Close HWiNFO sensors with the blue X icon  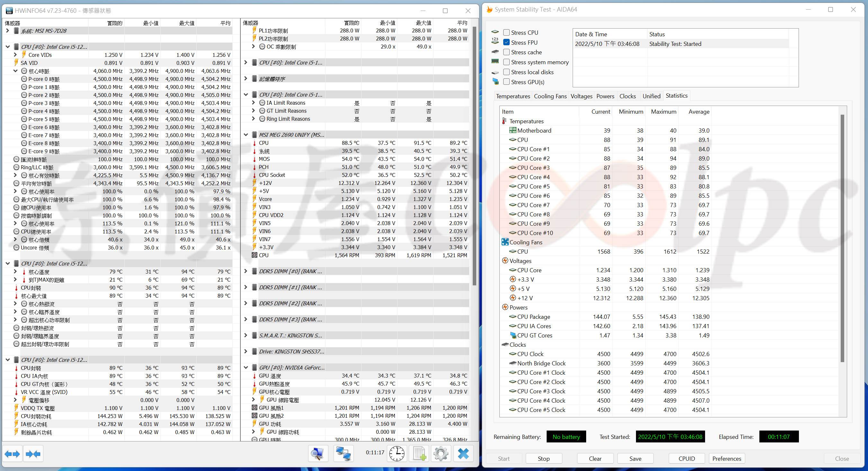[463, 453]
